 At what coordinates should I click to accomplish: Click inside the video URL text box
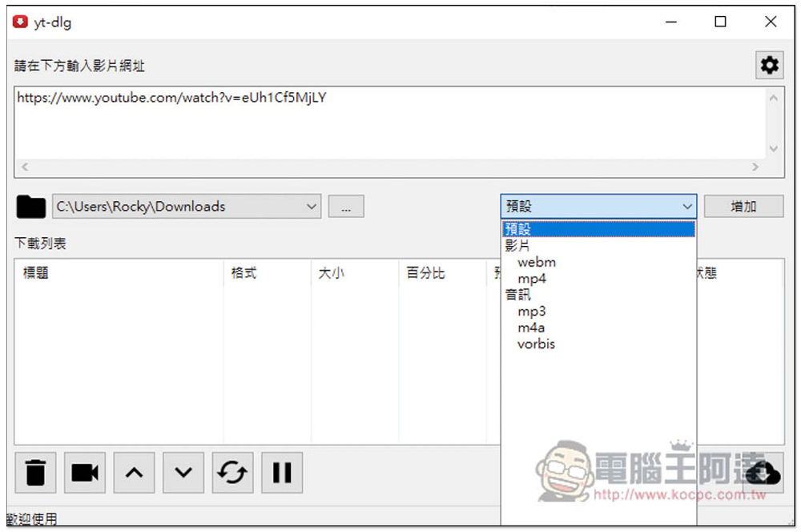coord(391,123)
